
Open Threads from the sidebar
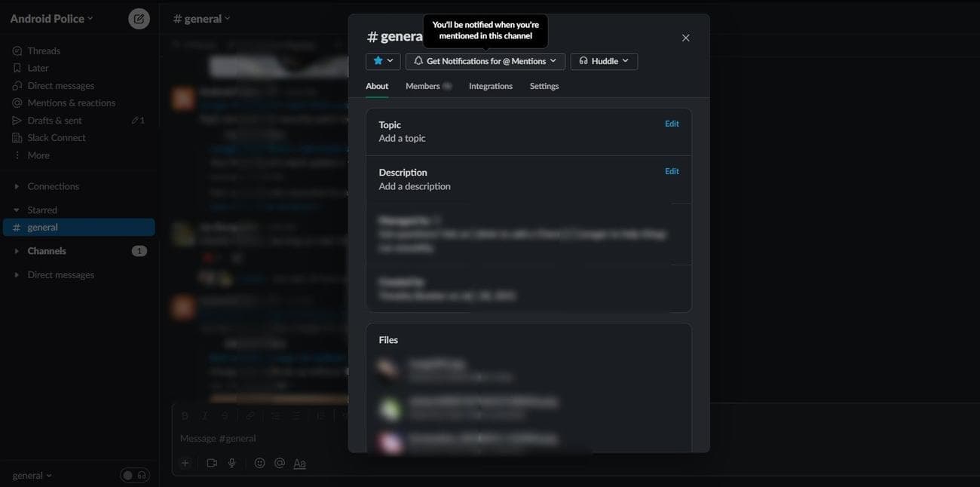pos(43,51)
